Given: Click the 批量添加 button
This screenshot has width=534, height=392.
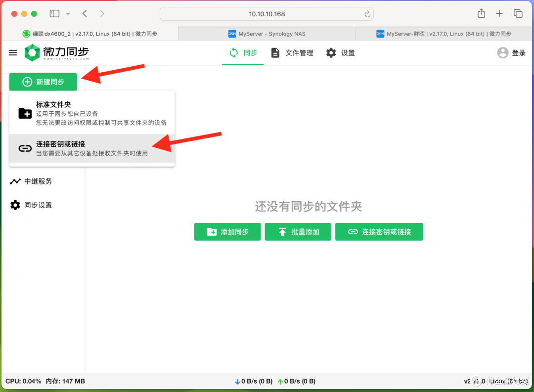Looking at the screenshot, I should (298, 231).
